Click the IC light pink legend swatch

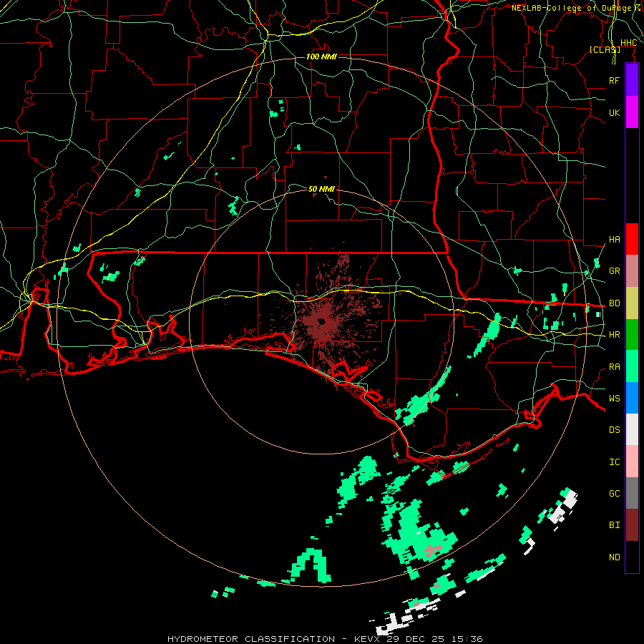[x=632, y=462]
